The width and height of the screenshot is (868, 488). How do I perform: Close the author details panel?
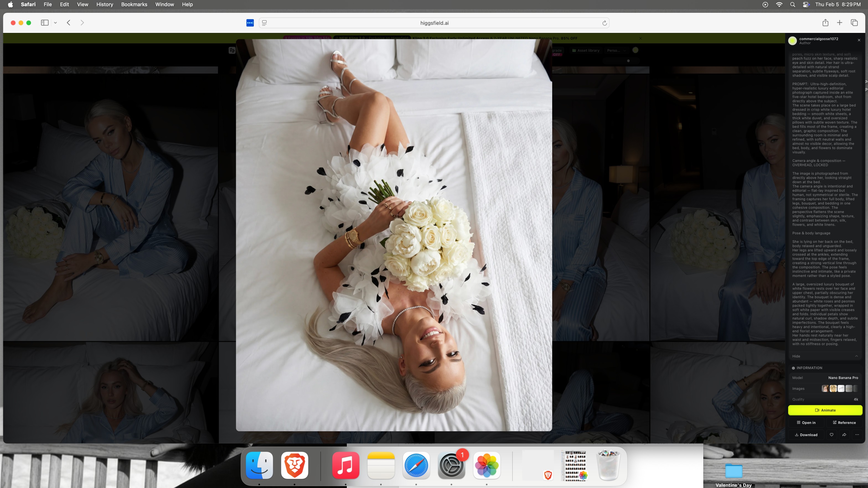(859, 40)
